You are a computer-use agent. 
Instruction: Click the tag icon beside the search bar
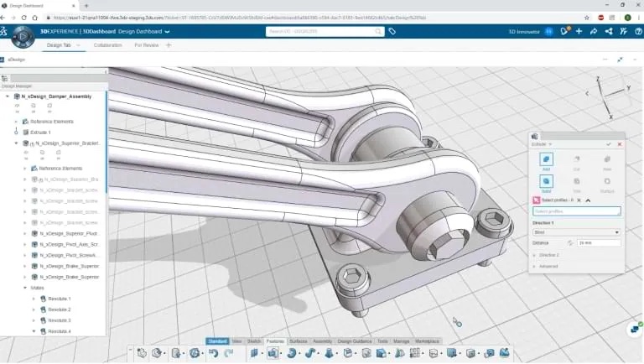(392, 31)
